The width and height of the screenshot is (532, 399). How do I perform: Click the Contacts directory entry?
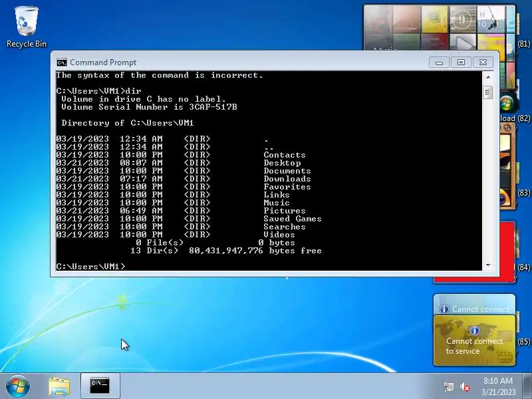click(x=285, y=155)
